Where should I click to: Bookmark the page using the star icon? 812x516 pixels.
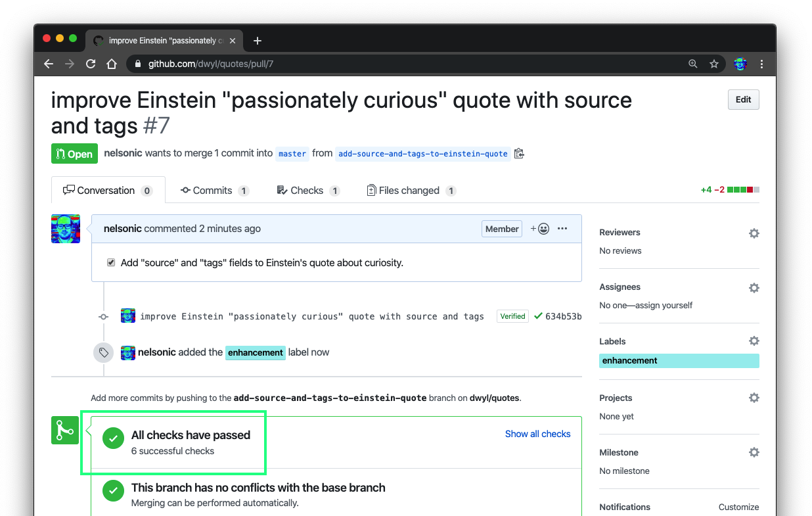pyautogui.click(x=714, y=64)
